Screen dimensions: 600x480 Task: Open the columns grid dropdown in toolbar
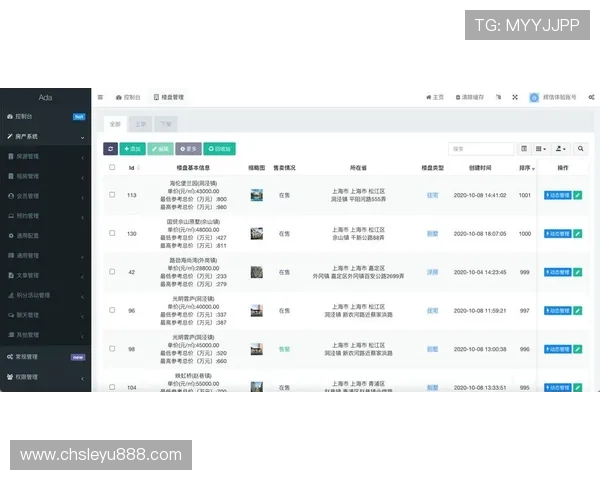click(x=541, y=149)
